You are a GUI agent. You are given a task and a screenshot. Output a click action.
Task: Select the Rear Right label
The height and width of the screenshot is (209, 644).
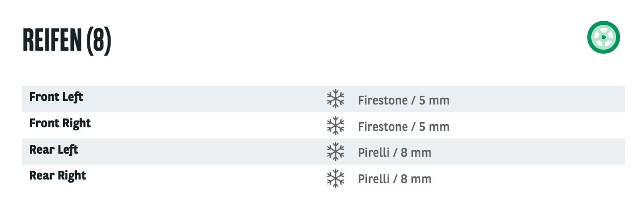tap(58, 176)
